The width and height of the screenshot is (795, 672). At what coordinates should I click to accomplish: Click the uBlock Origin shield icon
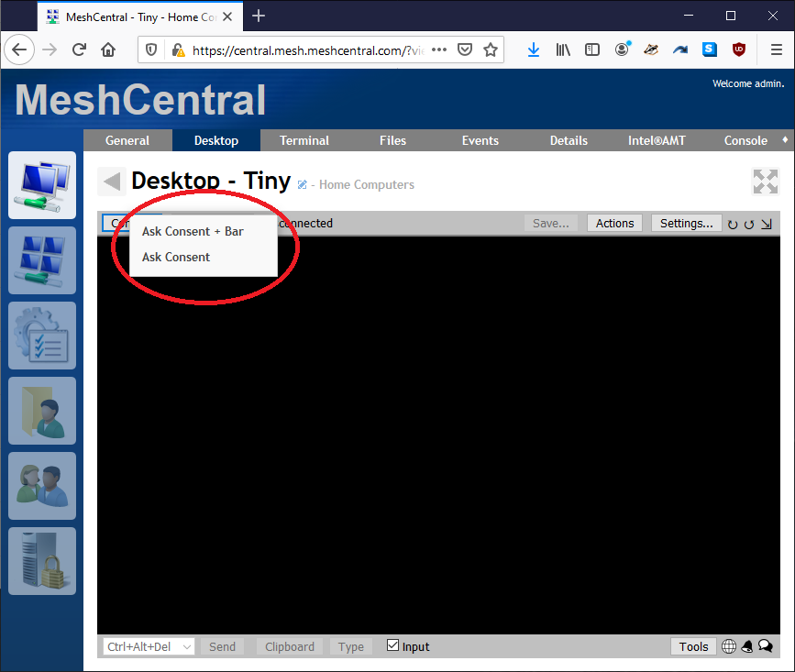(739, 50)
